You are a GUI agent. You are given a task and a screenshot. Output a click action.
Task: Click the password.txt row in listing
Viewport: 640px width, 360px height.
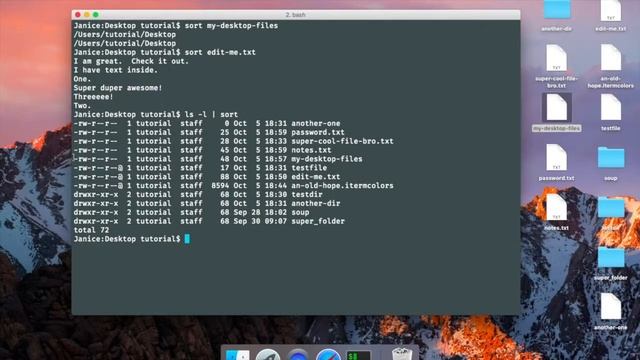(209, 133)
